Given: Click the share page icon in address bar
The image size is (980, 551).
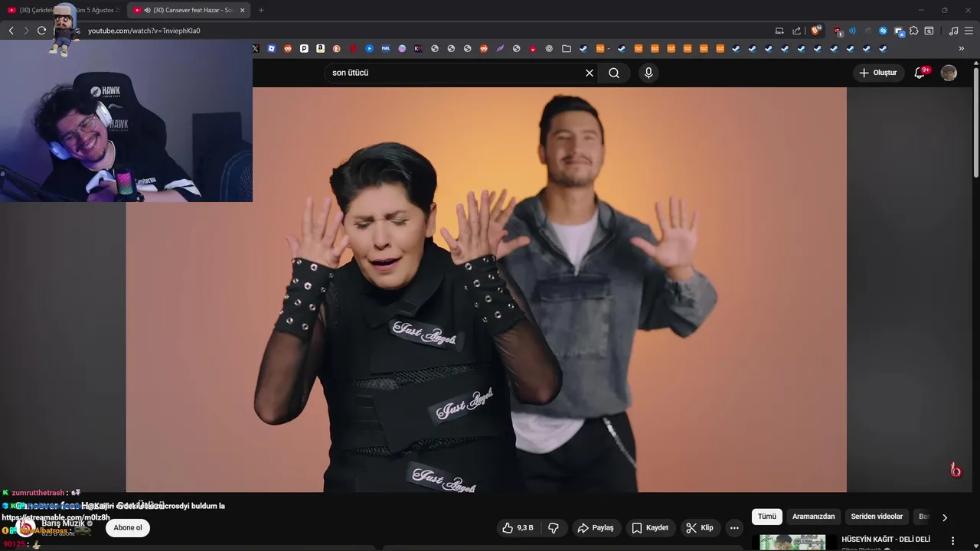Looking at the screenshot, I should tap(796, 31).
